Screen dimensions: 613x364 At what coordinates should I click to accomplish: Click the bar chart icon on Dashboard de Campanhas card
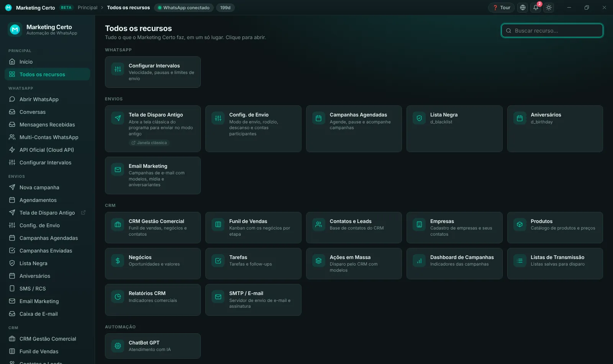click(419, 261)
